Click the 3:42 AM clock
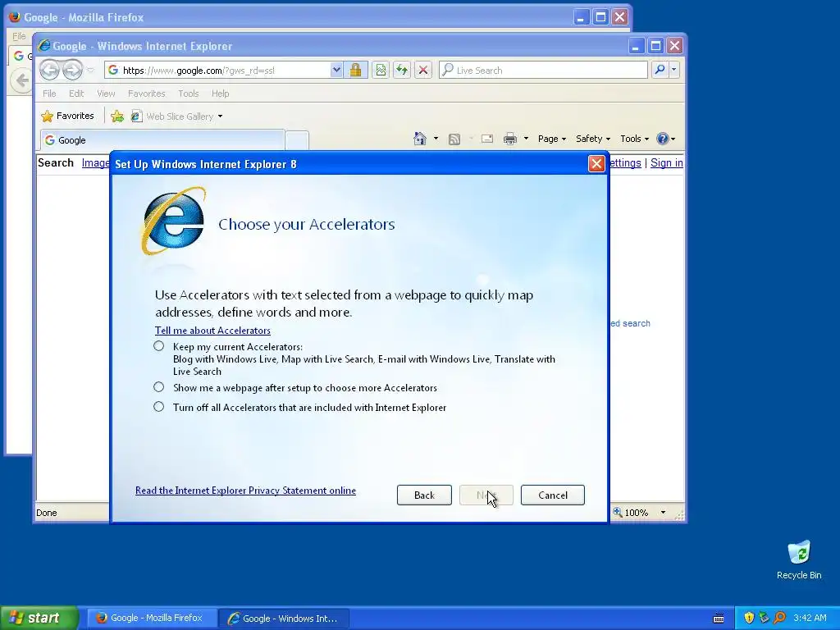The height and width of the screenshot is (630, 840). pyautogui.click(x=810, y=618)
